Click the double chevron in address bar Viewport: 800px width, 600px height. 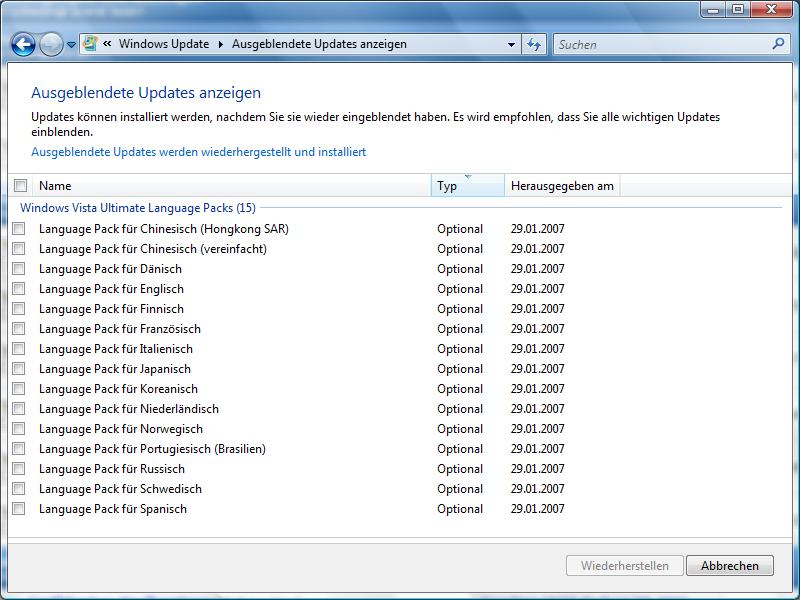[x=107, y=44]
